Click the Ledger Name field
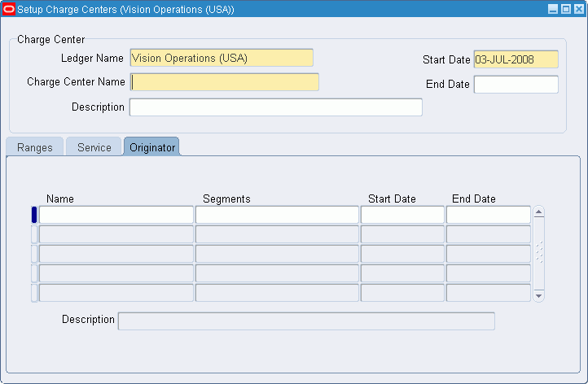Viewport: 588px width, 384px height. pyautogui.click(x=222, y=58)
